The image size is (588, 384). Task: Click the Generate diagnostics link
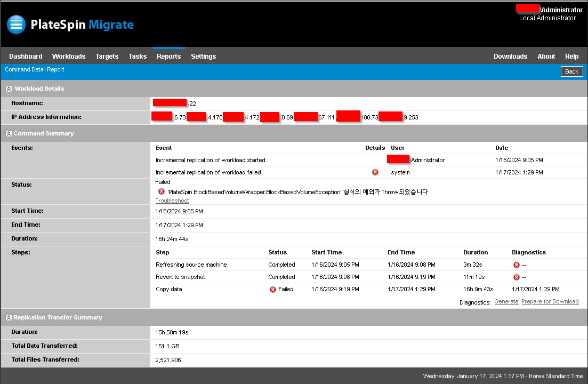(506, 301)
